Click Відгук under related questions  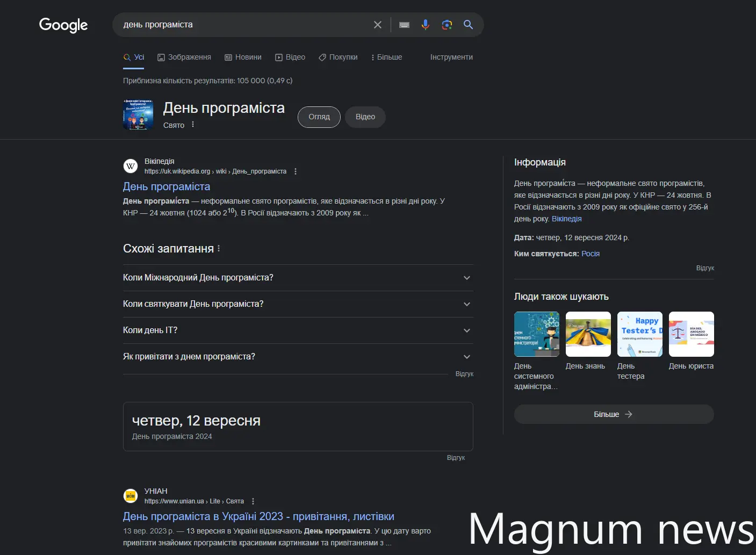coord(464,374)
